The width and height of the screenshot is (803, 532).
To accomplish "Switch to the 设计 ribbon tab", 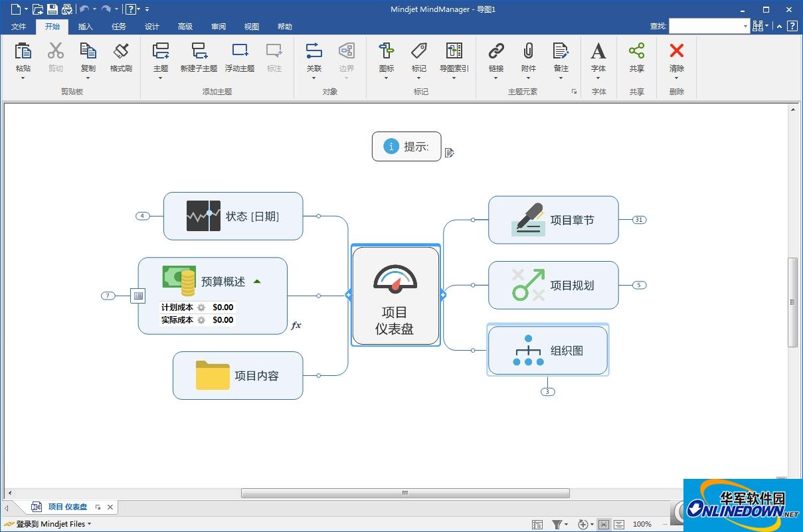I will 152,27.
